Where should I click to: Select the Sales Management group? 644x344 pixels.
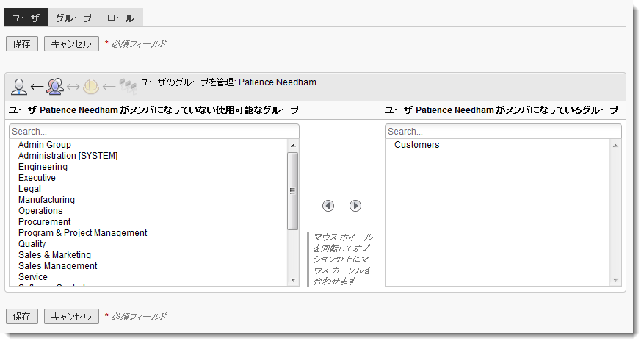[x=58, y=266]
